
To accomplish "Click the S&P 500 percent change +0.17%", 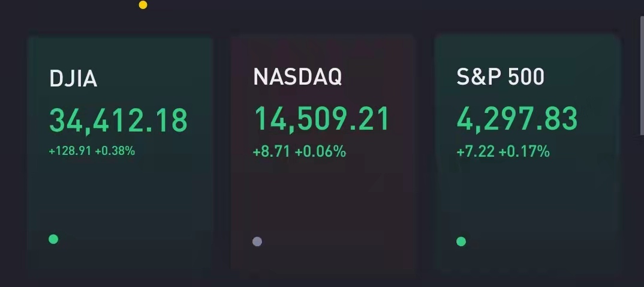I will tap(524, 152).
